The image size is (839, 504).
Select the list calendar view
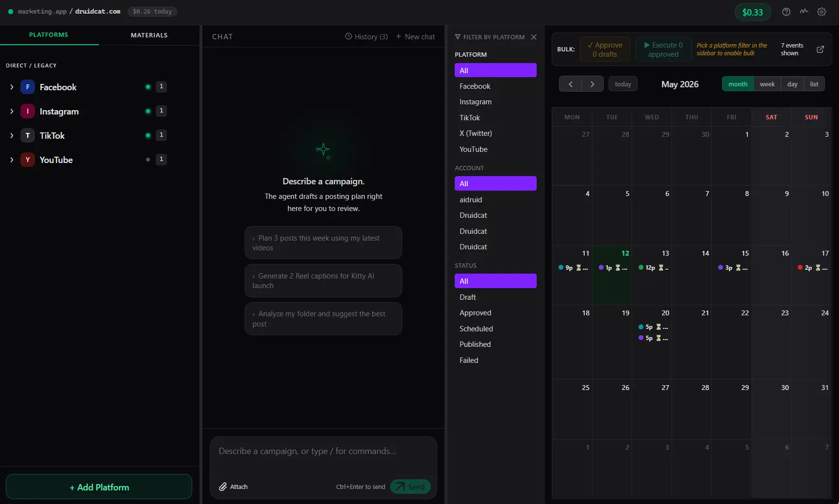pos(814,84)
